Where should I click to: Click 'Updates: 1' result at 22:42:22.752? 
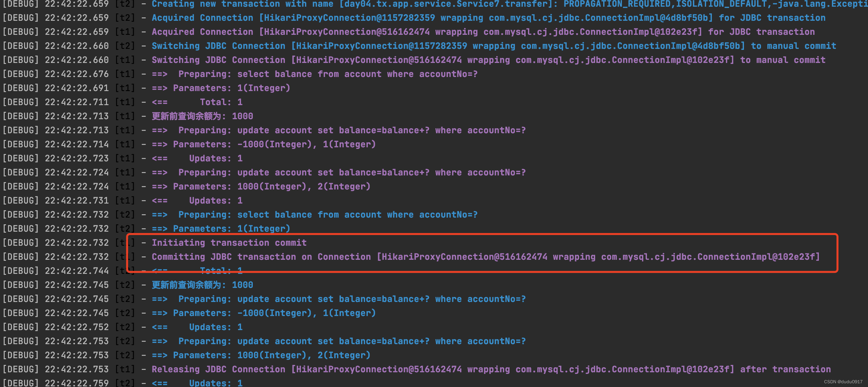[x=197, y=327]
